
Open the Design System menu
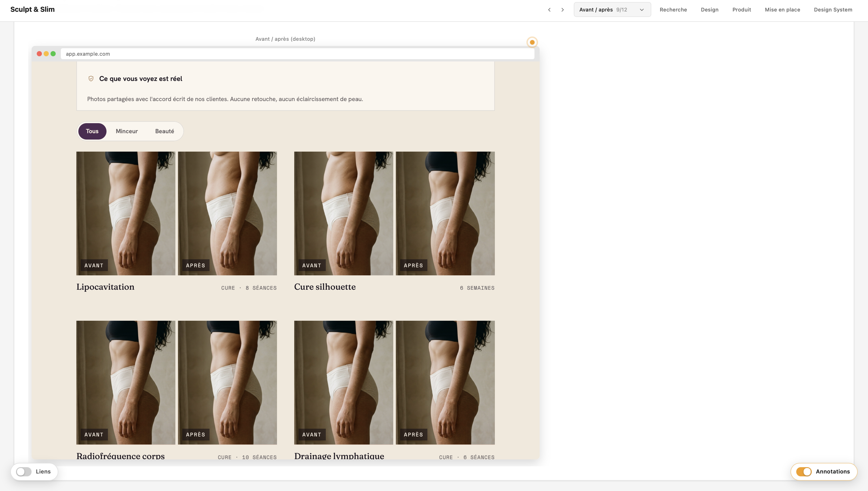tap(833, 10)
